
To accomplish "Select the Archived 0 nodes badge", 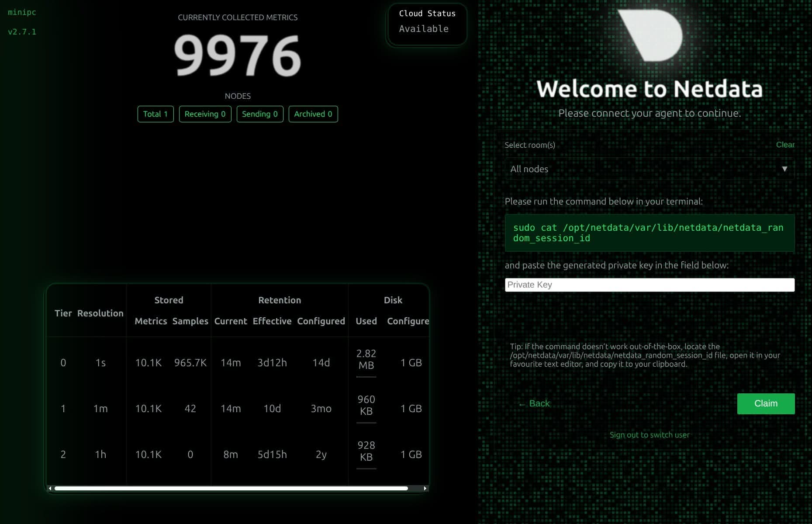I will pyautogui.click(x=313, y=114).
